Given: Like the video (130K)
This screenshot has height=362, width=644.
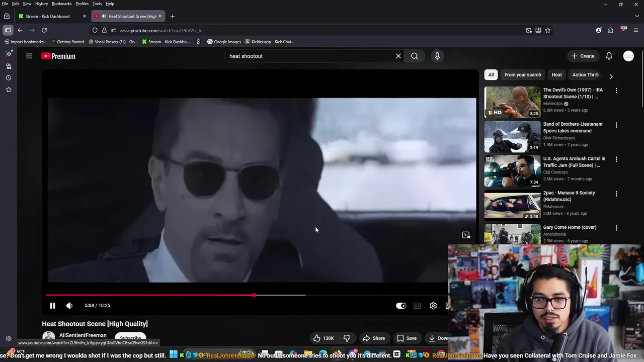Looking at the screenshot, I should pyautogui.click(x=324, y=338).
